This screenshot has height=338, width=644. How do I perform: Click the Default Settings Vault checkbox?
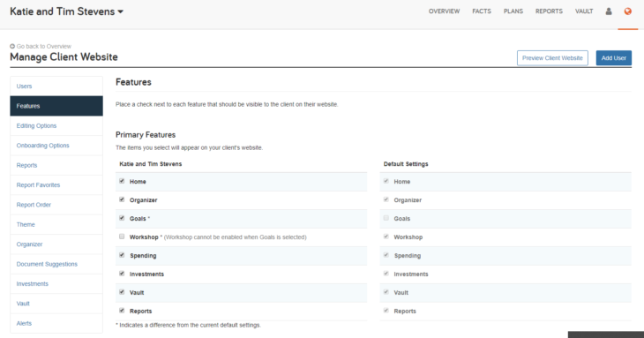click(x=386, y=292)
